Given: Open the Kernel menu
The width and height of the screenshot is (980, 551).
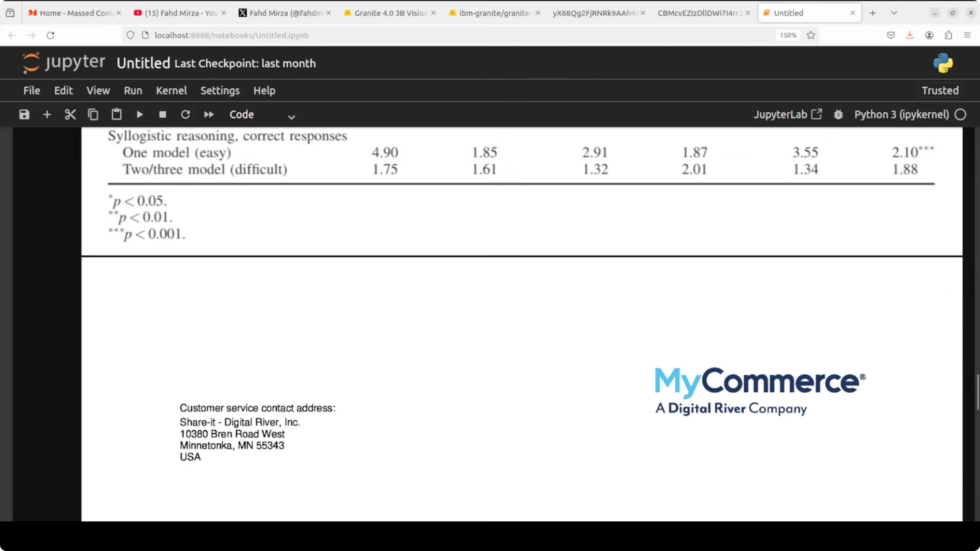Looking at the screenshot, I should click(x=171, y=91).
